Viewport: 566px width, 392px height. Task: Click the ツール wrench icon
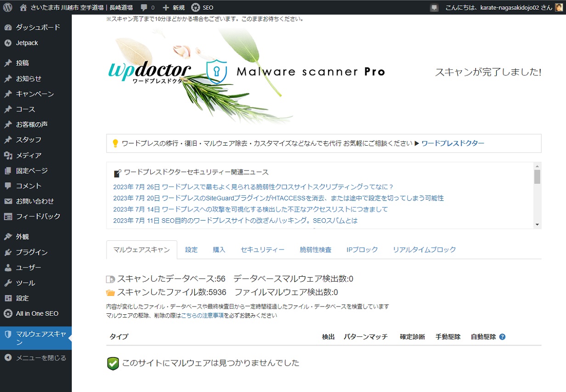[8, 283]
